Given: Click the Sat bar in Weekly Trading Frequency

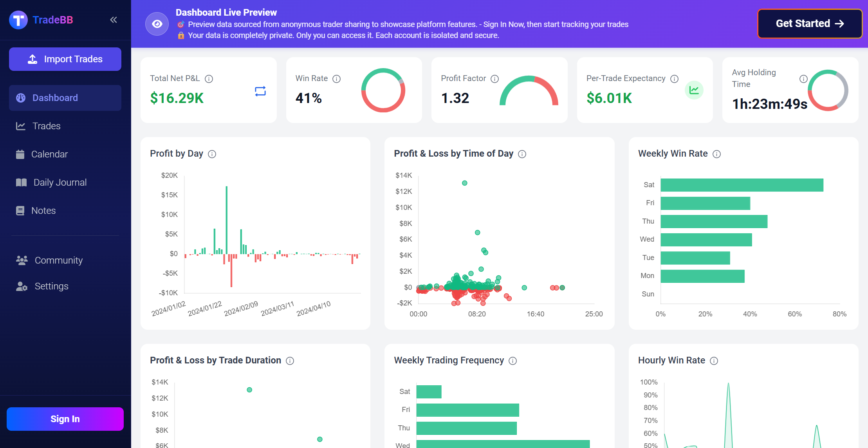Looking at the screenshot, I should pyautogui.click(x=429, y=392).
